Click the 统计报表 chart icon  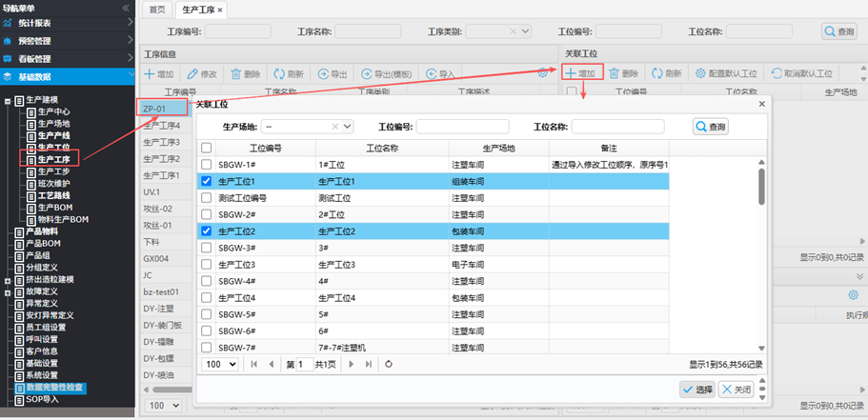tap(8, 23)
